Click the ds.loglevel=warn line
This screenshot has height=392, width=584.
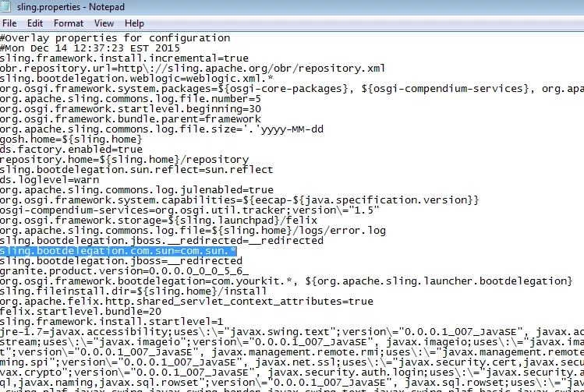click(x=50, y=180)
